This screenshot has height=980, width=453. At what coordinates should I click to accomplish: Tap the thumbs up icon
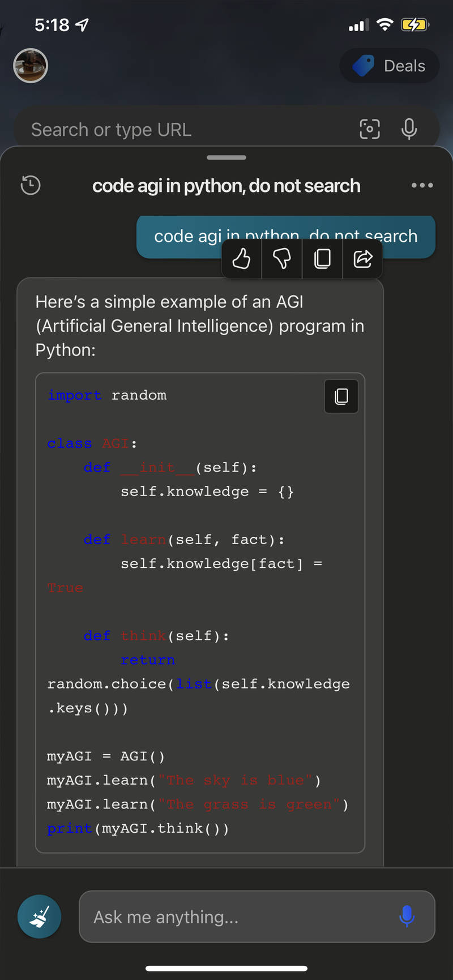tap(242, 259)
